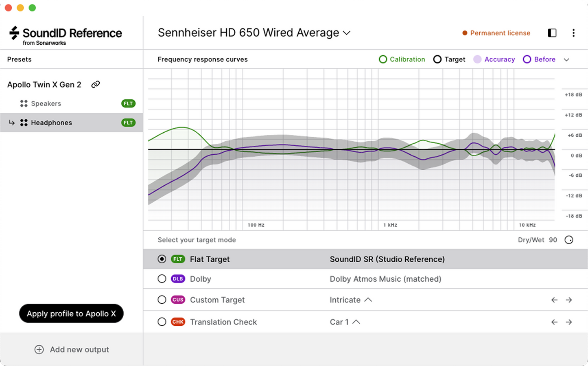Click Apply profile to Apollo X button
This screenshot has height=366, width=588.
pyautogui.click(x=71, y=313)
